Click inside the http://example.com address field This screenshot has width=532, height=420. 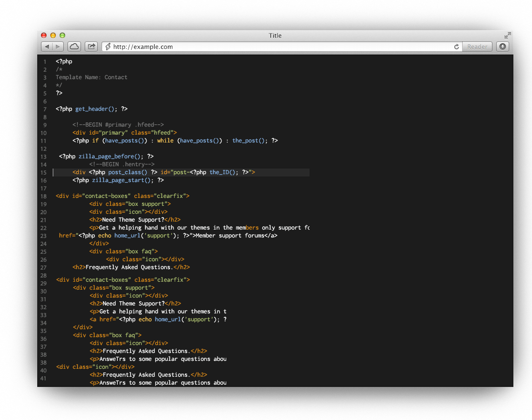coord(279,47)
